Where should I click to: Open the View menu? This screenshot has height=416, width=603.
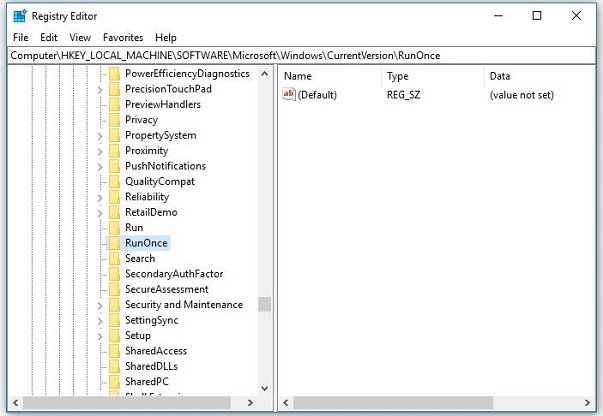point(80,37)
